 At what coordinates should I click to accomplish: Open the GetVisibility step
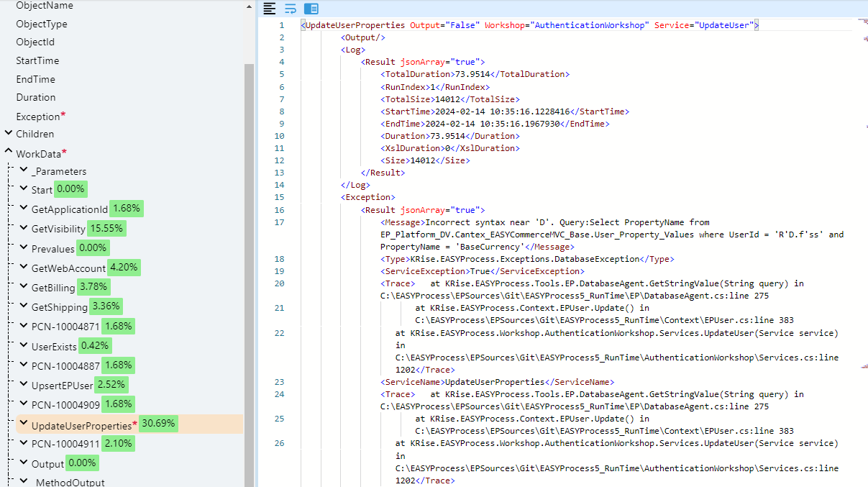[x=59, y=229]
